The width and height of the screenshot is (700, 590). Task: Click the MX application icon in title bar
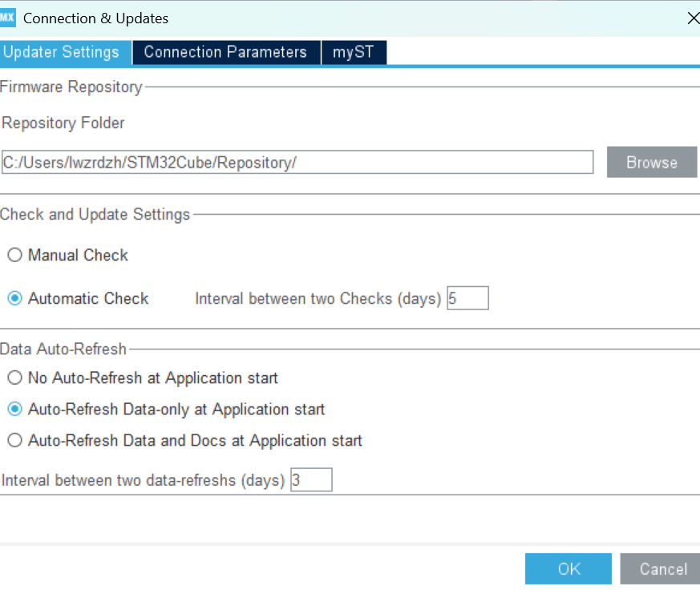[x=7, y=18]
